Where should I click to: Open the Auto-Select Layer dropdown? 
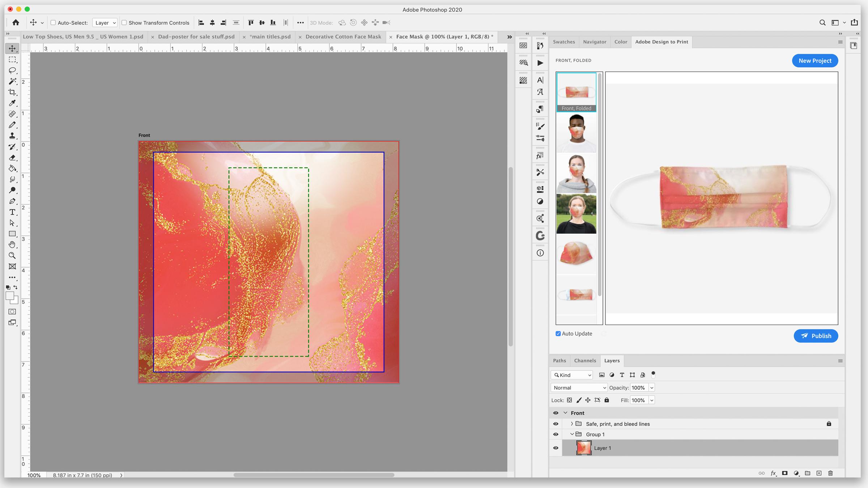[105, 23]
